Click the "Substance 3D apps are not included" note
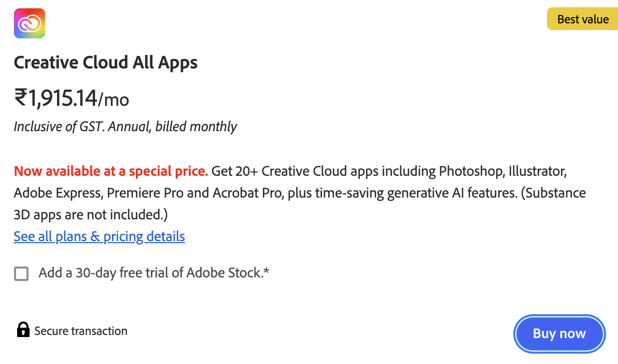This screenshot has width=618, height=364. point(554,193)
